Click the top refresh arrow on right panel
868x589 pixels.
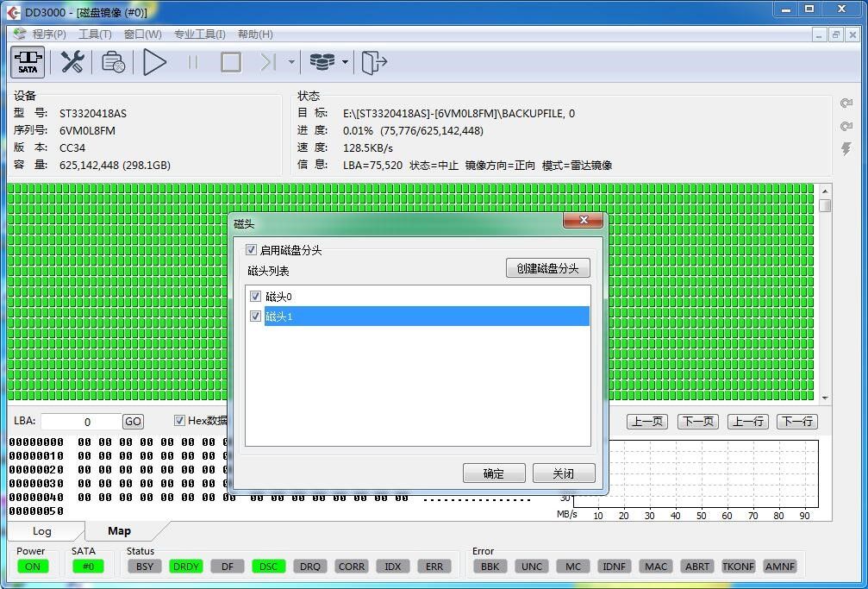coord(846,103)
